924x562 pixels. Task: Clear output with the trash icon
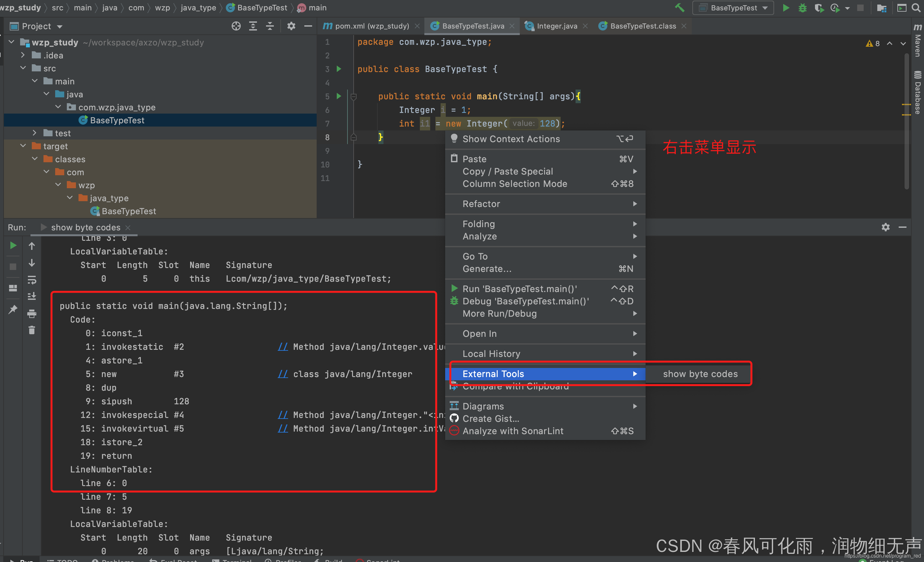pyautogui.click(x=32, y=330)
